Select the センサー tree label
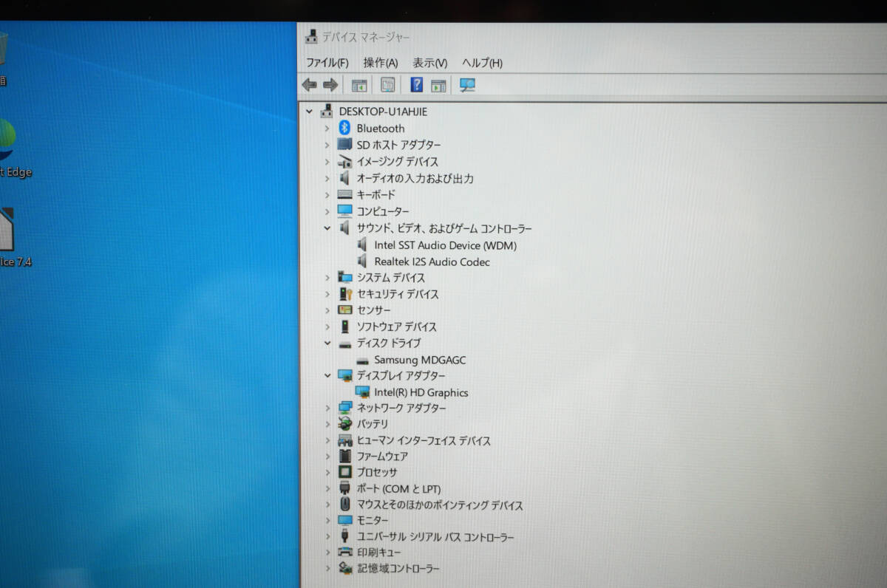The width and height of the screenshot is (887, 588). pyautogui.click(x=373, y=310)
